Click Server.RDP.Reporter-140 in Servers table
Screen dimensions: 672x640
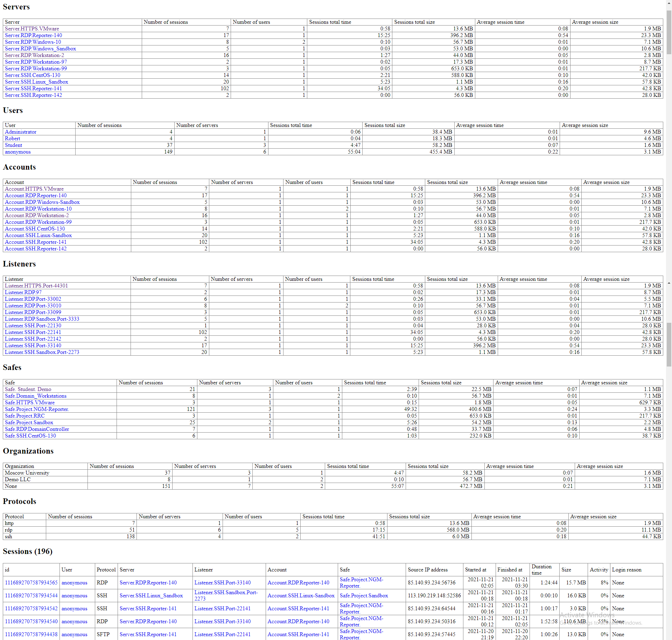pyautogui.click(x=33, y=35)
